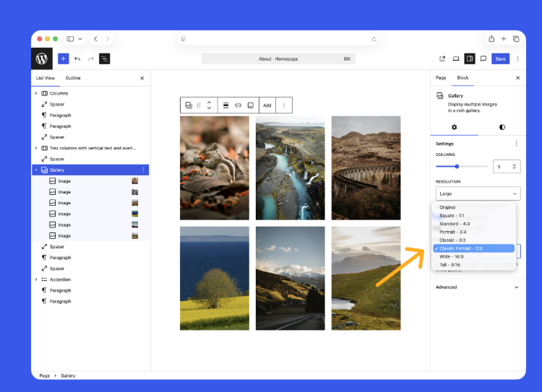Click Add in the gallery block toolbar
The height and width of the screenshot is (392, 542).
pos(267,105)
